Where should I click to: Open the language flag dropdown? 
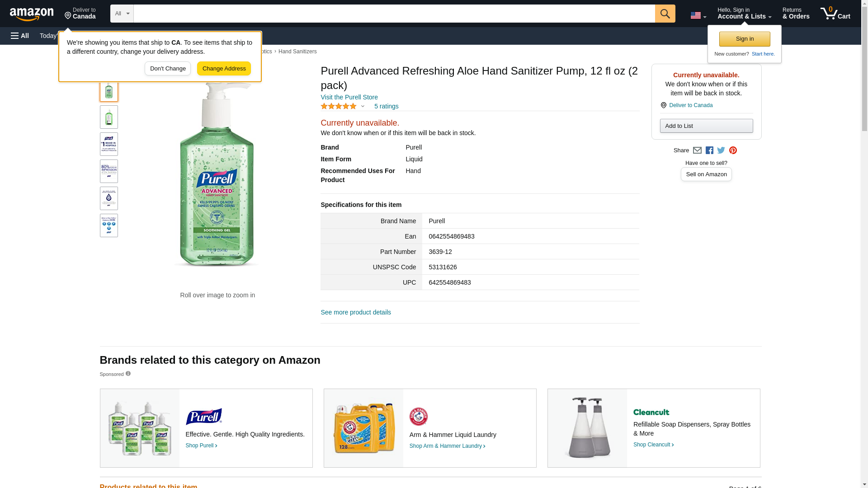(x=698, y=15)
